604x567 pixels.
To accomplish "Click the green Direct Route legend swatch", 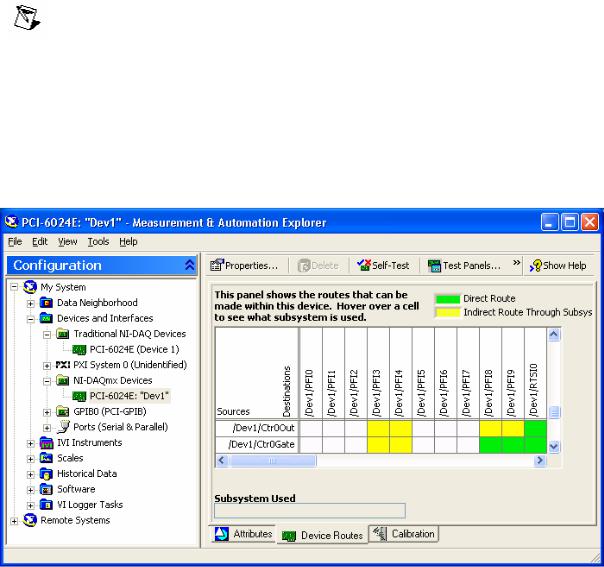I will tap(448, 299).
